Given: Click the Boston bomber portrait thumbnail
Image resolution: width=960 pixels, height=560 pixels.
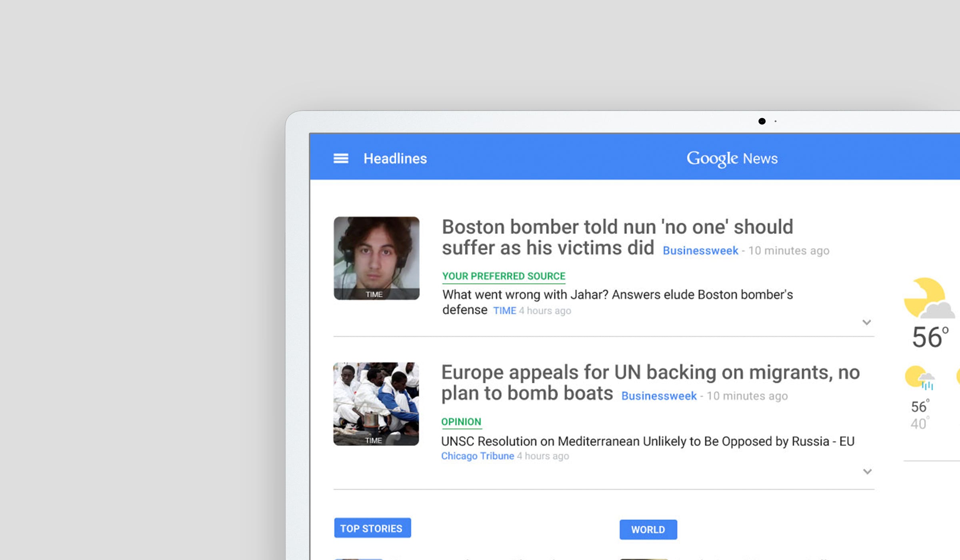Looking at the screenshot, I should (376, 258).
